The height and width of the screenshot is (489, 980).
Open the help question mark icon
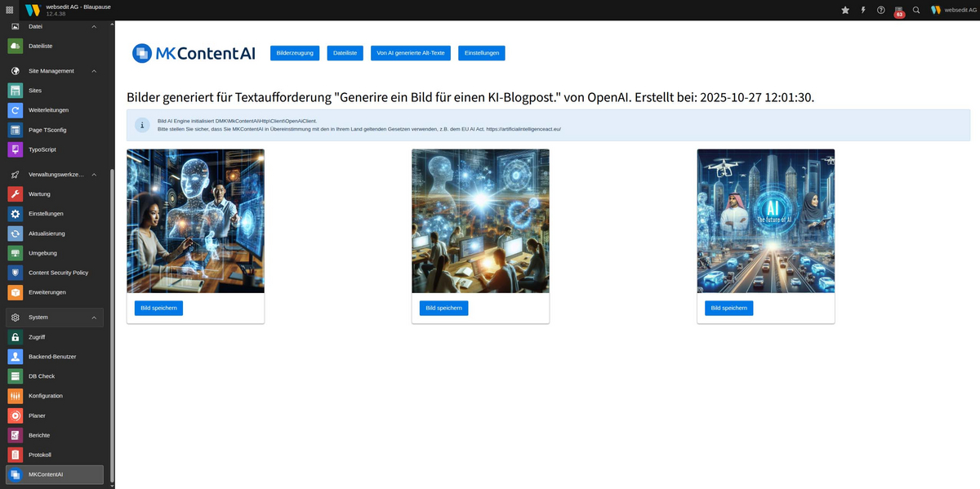coord(881,10)
